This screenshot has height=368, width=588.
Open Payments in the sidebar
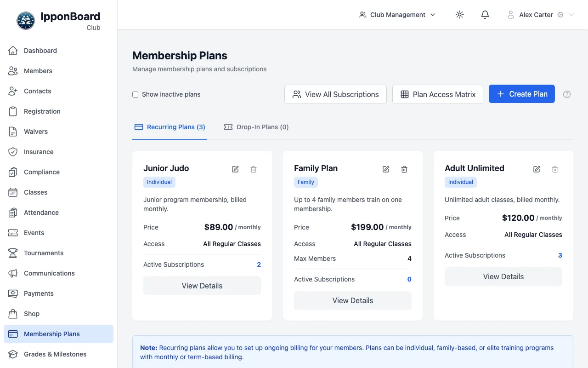coord(58,293)
